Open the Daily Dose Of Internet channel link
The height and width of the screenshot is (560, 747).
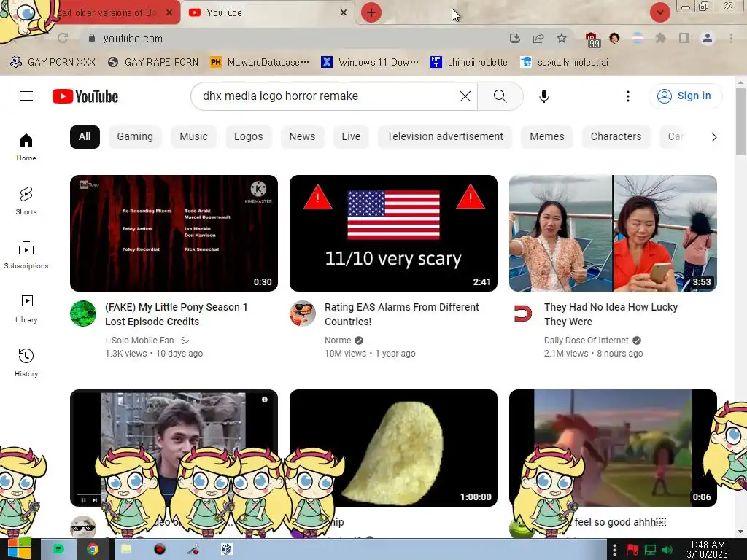586,341
